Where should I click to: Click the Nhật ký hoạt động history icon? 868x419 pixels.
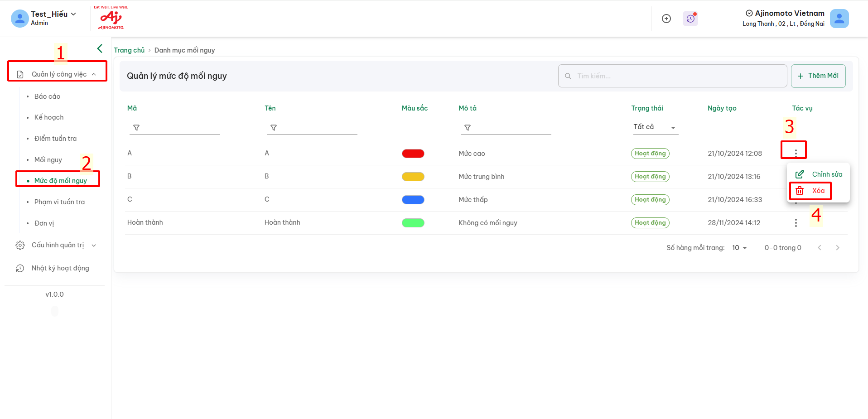click(x=20, y=268)
